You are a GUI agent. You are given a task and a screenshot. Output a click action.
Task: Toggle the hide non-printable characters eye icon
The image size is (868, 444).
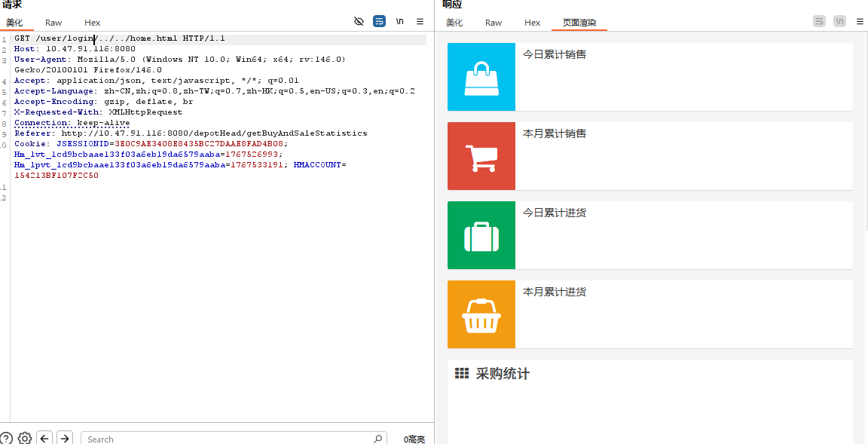click(x=359, y=22)
